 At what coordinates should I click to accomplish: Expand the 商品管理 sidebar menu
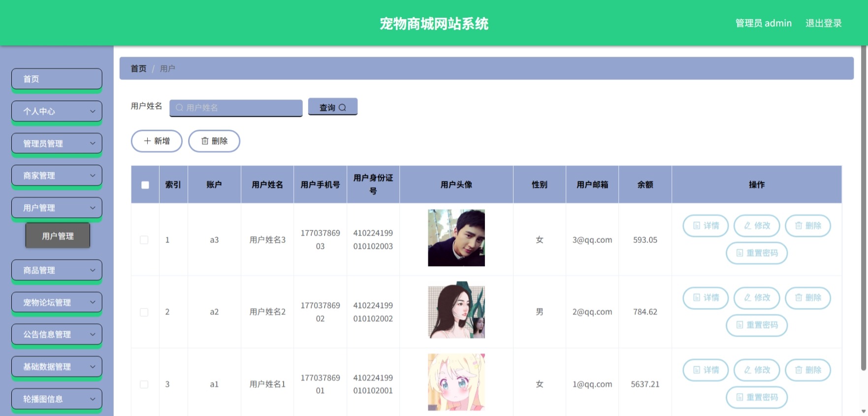coord(57,270)
